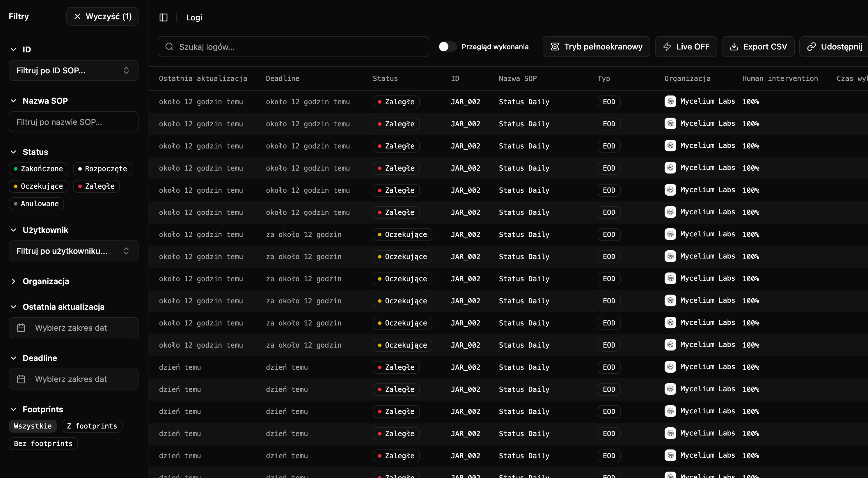The height and width of the screenshot is (478, 868).
Task: Click calendar icon in Ostatnia aktualizacja filter
Action: coord(21,328)
